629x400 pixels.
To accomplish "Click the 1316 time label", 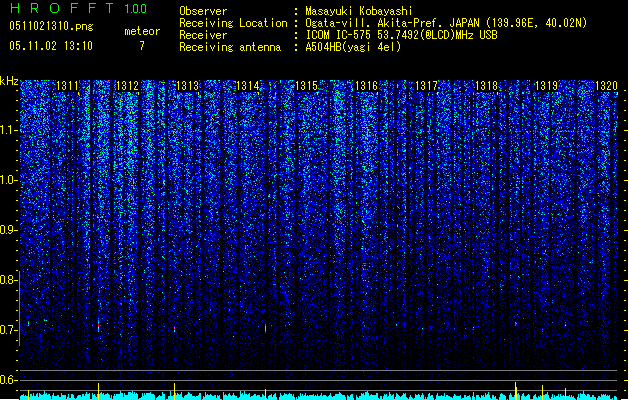I will (367, 86).
